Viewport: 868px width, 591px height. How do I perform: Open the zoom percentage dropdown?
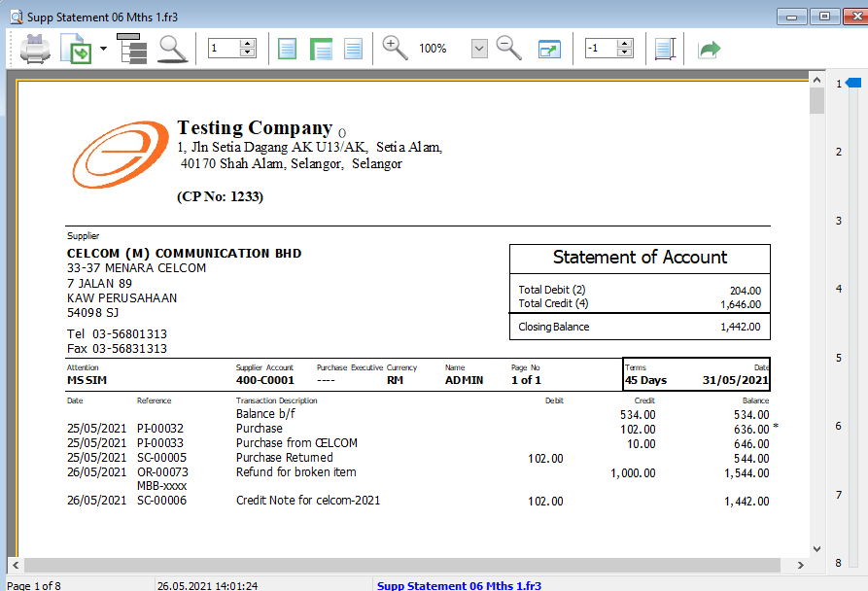[478, 48]
